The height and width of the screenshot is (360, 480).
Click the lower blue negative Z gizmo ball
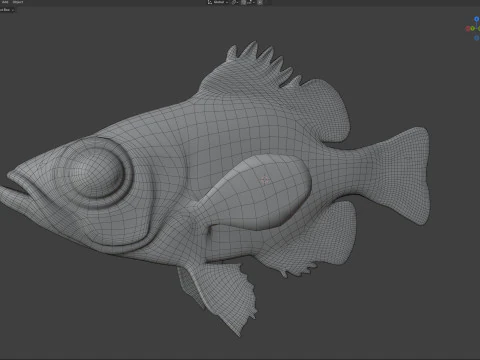[477, 38]
